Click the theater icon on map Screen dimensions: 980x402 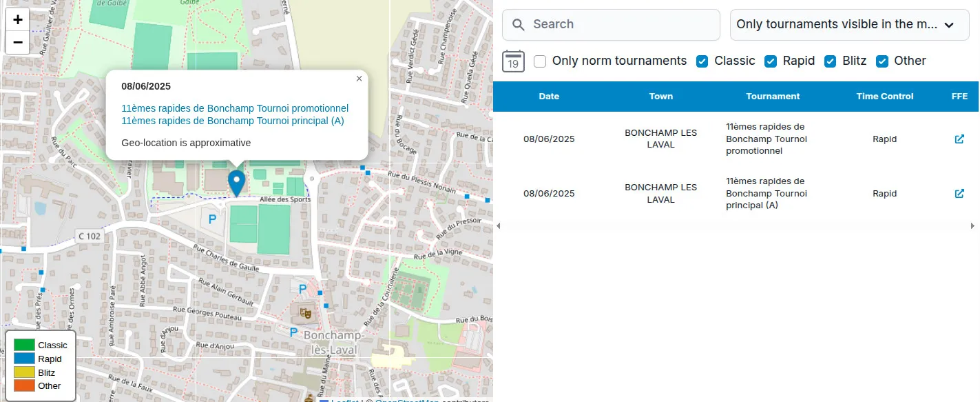coord(306,314)
